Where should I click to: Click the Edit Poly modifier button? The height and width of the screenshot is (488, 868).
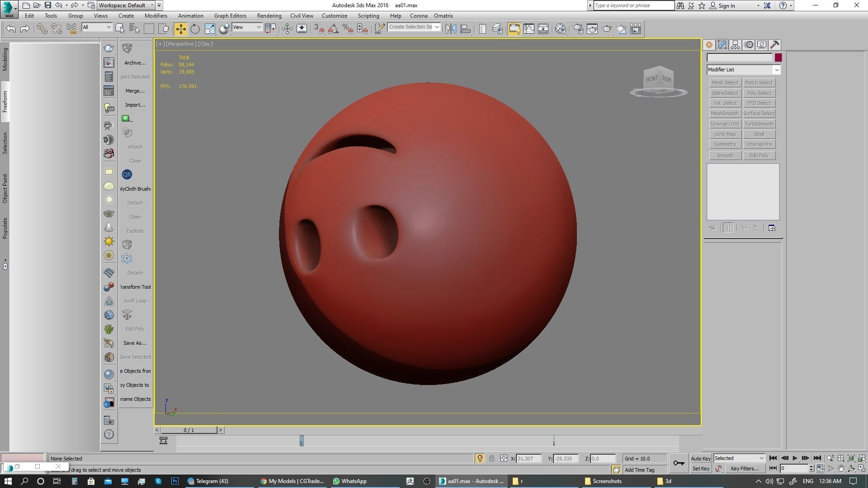point(759,155)
